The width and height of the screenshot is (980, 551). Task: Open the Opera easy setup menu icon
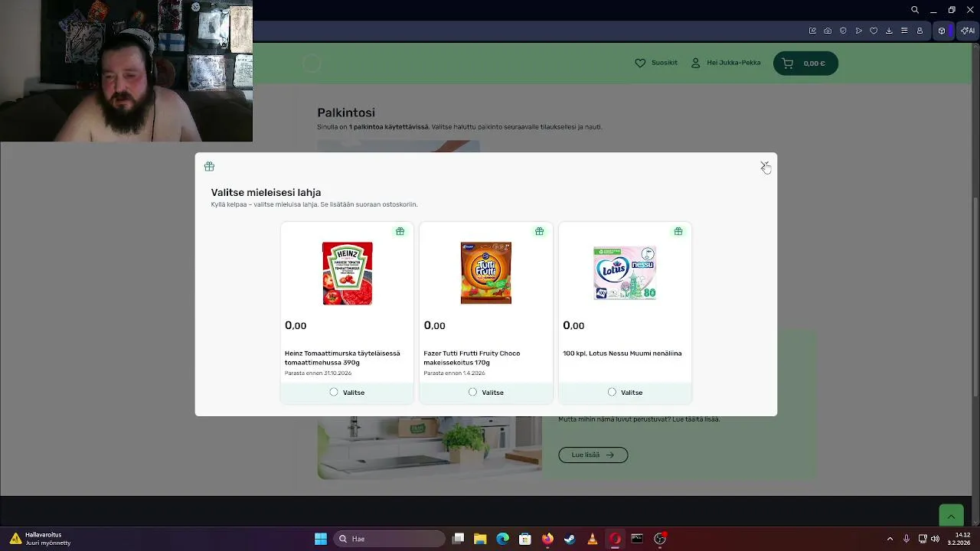(x=904, y=31)
